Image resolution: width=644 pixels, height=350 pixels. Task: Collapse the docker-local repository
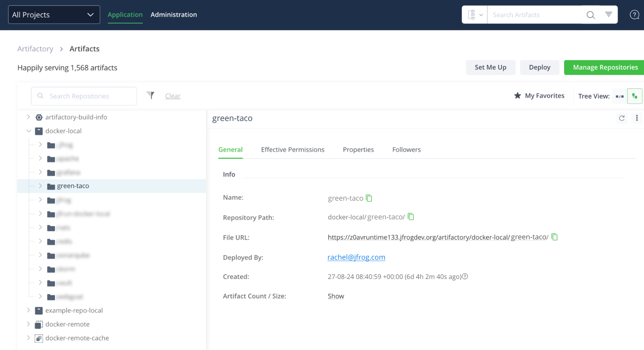coord(29,131)
